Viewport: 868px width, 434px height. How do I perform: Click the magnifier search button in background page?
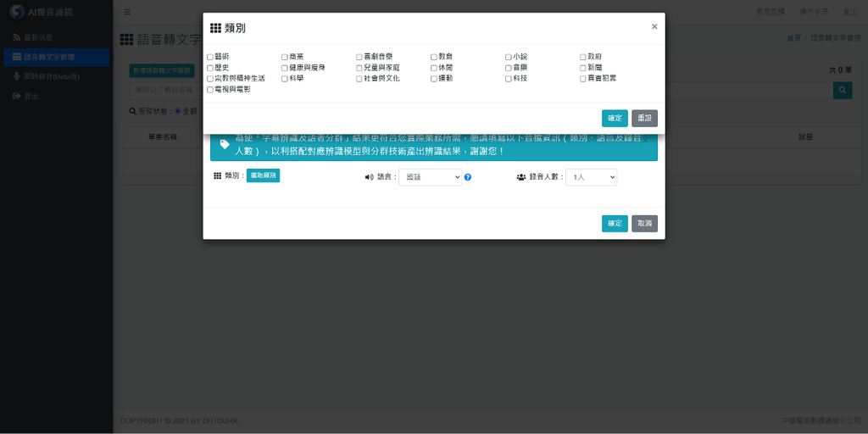pyautogui.click(x=843, y=90)
